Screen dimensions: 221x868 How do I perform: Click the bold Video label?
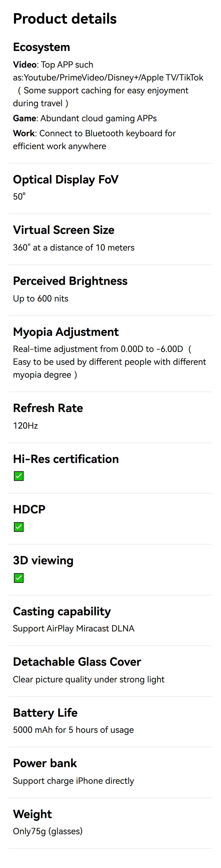(x=25, y=65)
